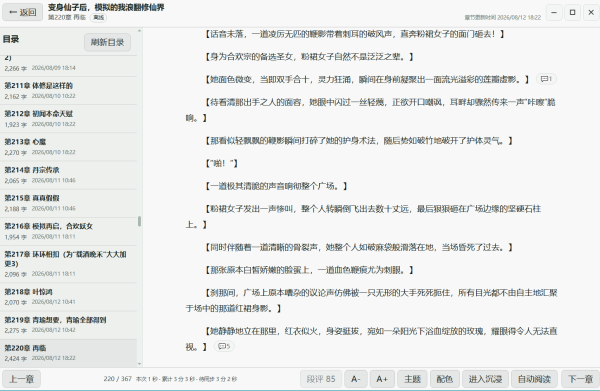Open the 主题 theme selector

(x=412, y=379)
